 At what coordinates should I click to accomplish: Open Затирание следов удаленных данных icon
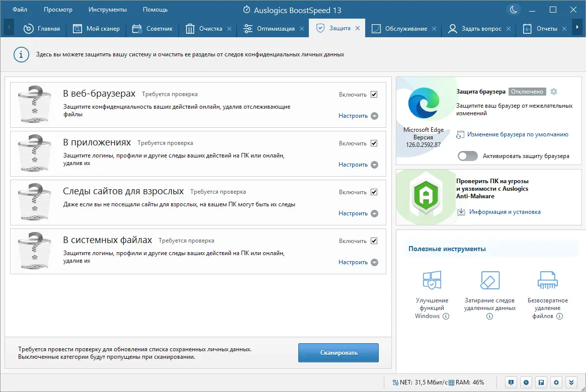click(x=489, y=280)
